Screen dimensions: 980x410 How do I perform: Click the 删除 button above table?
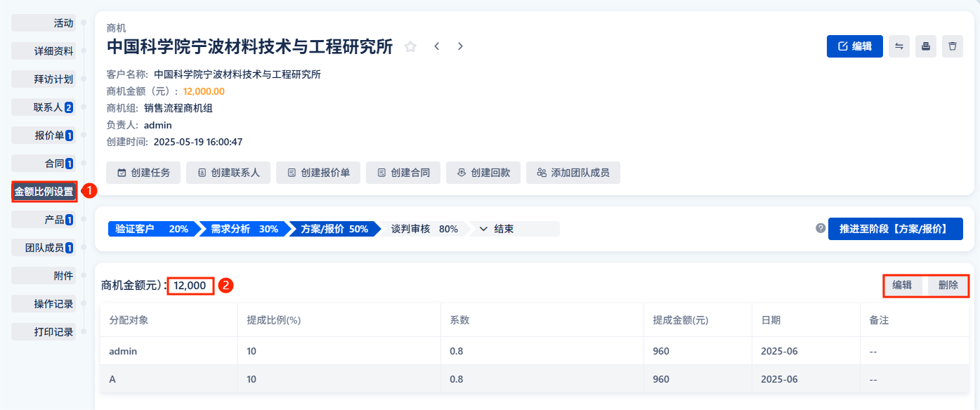948,285
